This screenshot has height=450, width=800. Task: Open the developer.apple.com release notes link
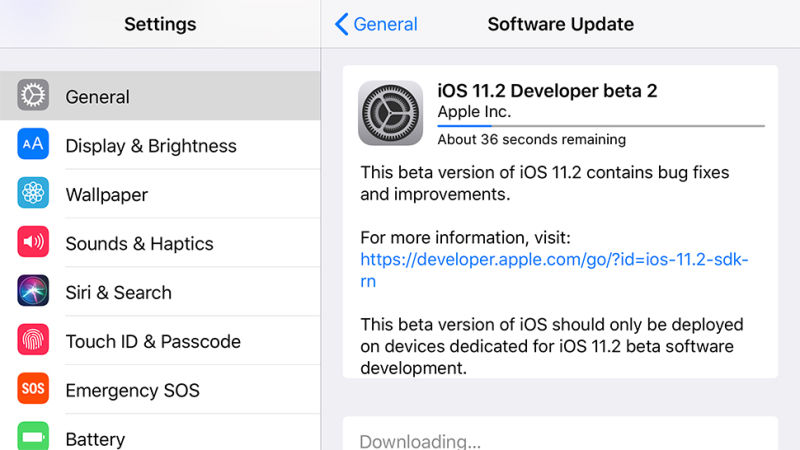pyautogui.click(x=554, y=270)
